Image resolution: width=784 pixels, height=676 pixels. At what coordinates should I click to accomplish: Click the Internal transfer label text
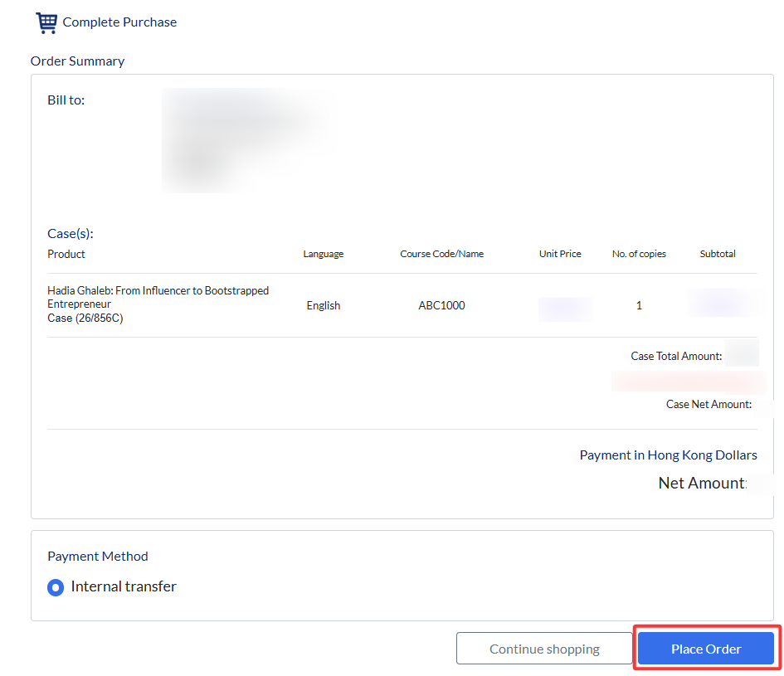(124, 586)
